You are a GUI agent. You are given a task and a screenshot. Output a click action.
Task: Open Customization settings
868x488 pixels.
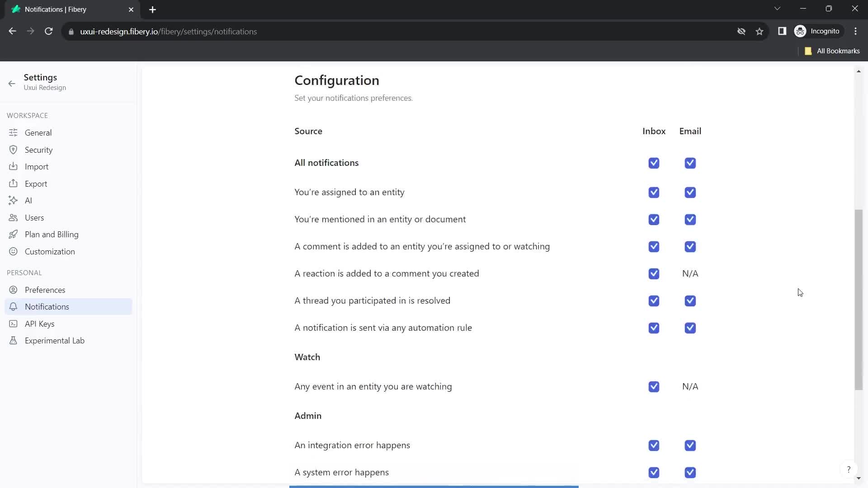68,251
